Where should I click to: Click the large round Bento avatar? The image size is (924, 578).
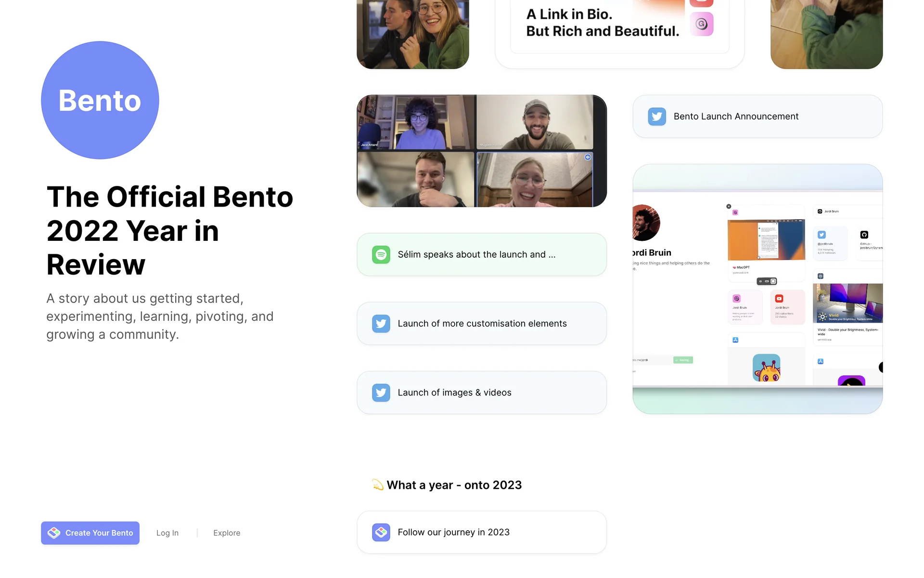click(100, 100)
